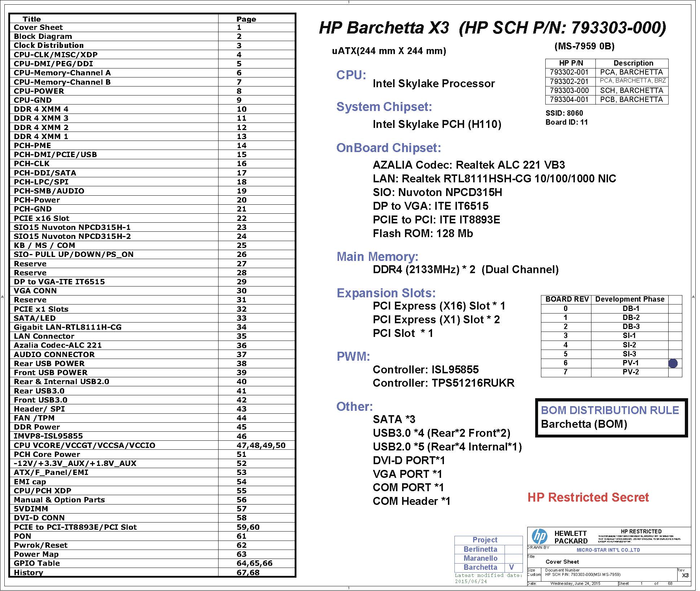The image size is (700, 591).
Task: Click the SI-3 development phase cell
Action: tap(630, 354)
